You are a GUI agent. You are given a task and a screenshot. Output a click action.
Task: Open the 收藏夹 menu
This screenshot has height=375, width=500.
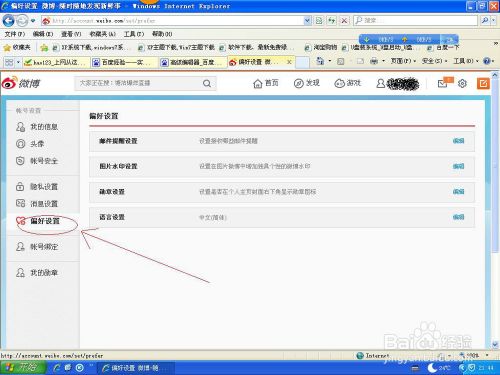coord(103,34)
